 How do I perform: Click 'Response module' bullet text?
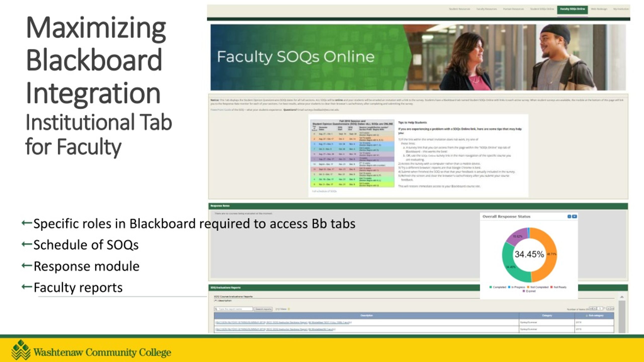point(86,266)
